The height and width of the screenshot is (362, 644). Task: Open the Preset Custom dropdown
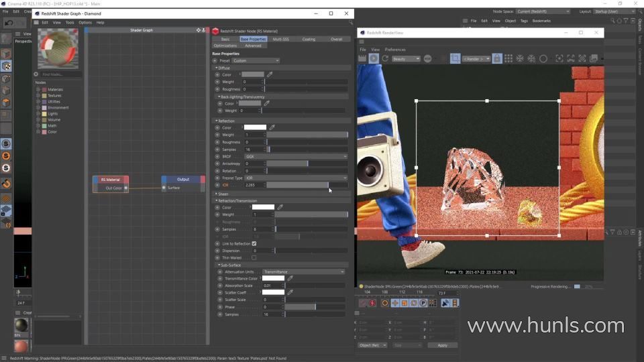[256, 61]
